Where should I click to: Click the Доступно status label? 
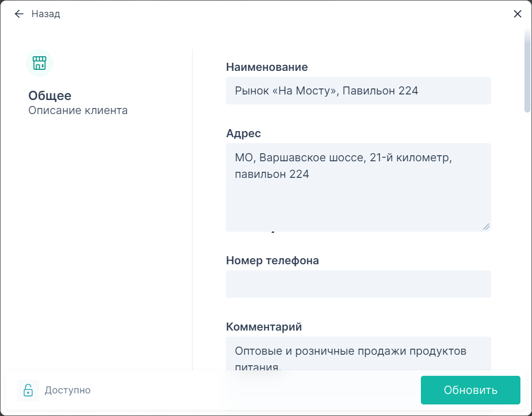tap(68, 390)
